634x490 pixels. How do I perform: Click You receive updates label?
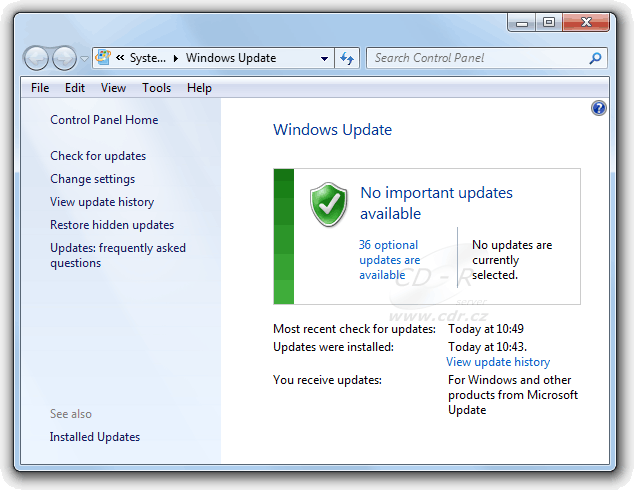pos(327,380)
